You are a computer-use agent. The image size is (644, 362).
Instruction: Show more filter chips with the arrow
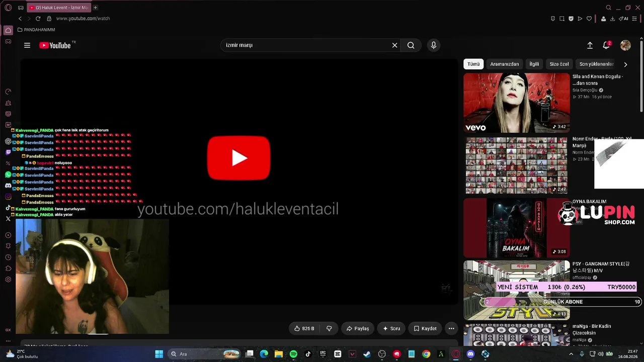[x=625, y=64]
